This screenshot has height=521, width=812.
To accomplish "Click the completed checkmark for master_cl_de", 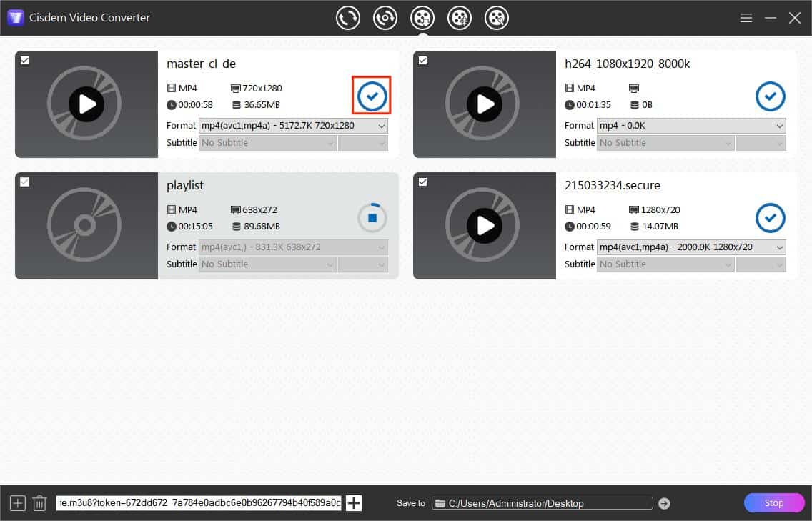I will tap(372, 96).
